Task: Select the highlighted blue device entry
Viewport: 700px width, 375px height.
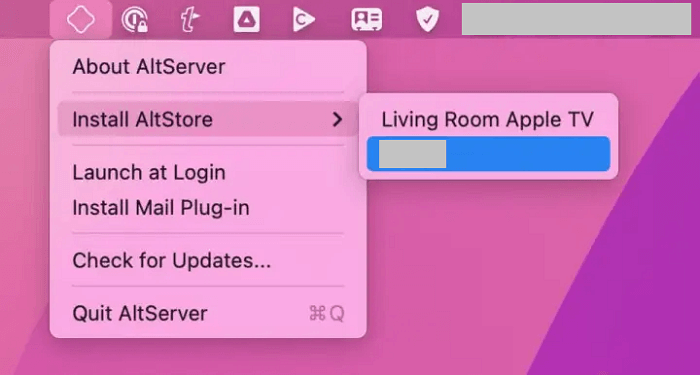Action: (x=488, y=154)
